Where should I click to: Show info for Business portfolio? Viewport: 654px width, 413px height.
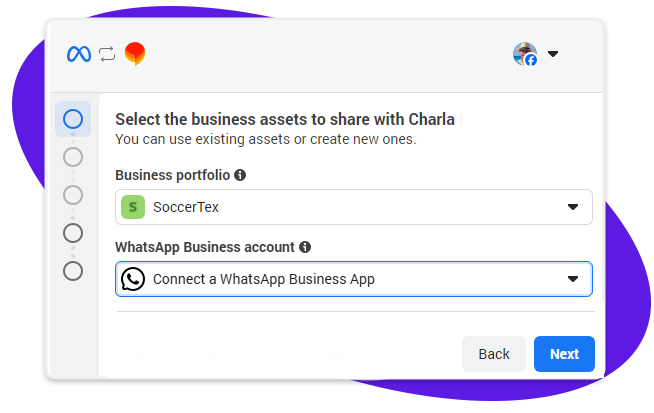pos(240,175)
